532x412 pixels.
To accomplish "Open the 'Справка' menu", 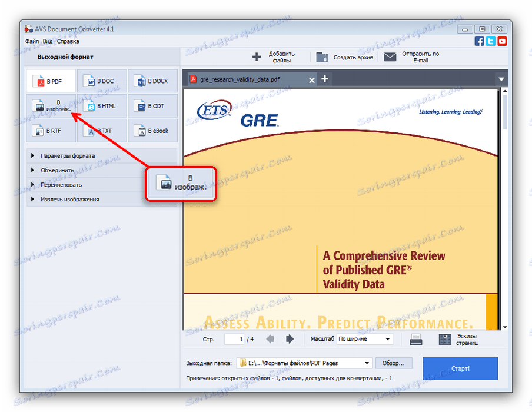I will (x=68, y=41).
